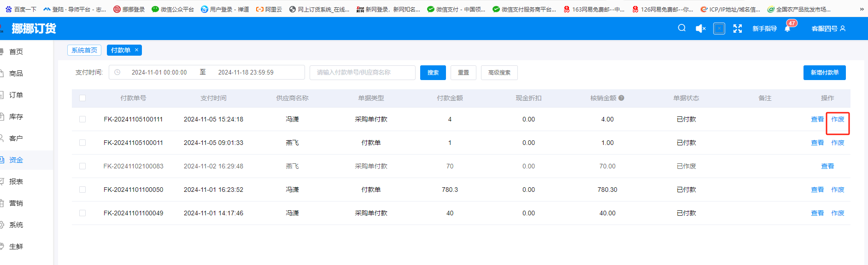Tick the checkbox for row FK-20241101100049
The height and width of the screenshot is (265, 868).
pos(82,213)
